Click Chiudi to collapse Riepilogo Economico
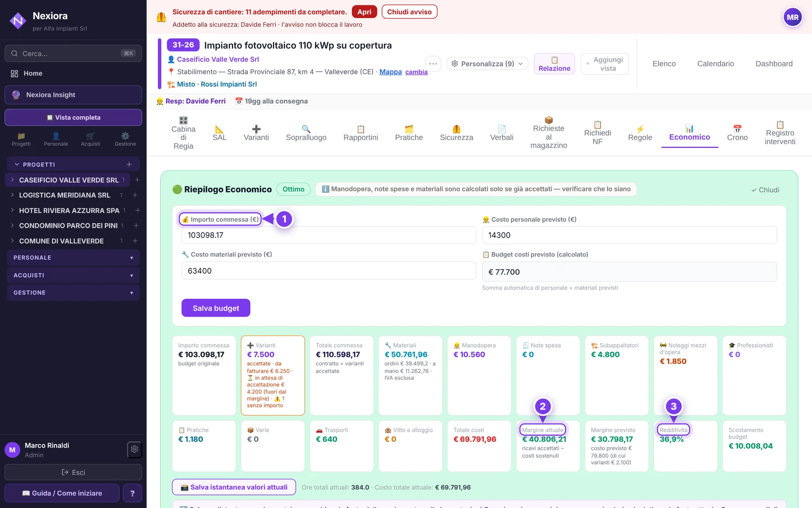This screenshot has height=508, width=812. (x=765, y=190)
